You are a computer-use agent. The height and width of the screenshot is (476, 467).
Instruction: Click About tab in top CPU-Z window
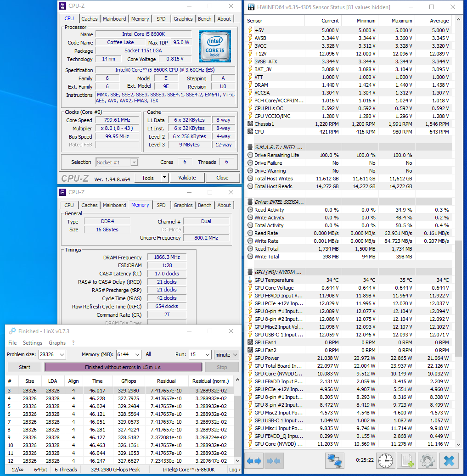pyautogui.click(x=224, y=19)
